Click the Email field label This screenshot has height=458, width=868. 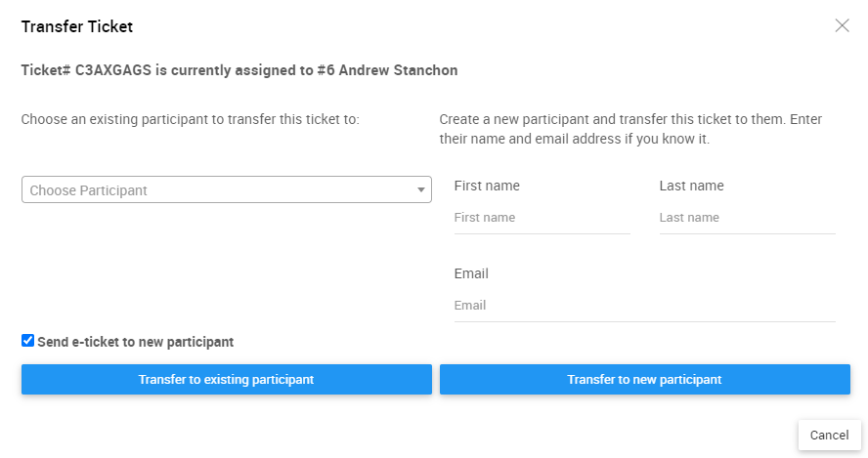tap(471, 273)
